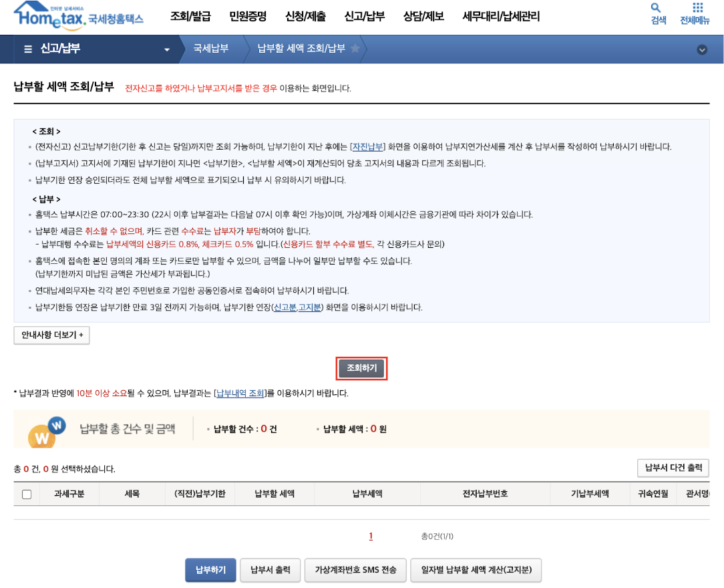This screenshot has width=724, height=588.
Task: Click the won coin icon beside 납부할 총 건수
Action: [x=47, y=432]
